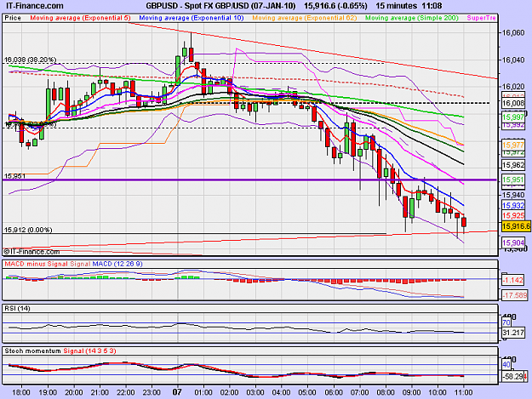Screen dimensions: 532x399
Task: Click the 02:00 time axis label
Action: pyautogui.click(x=229, y=392)
